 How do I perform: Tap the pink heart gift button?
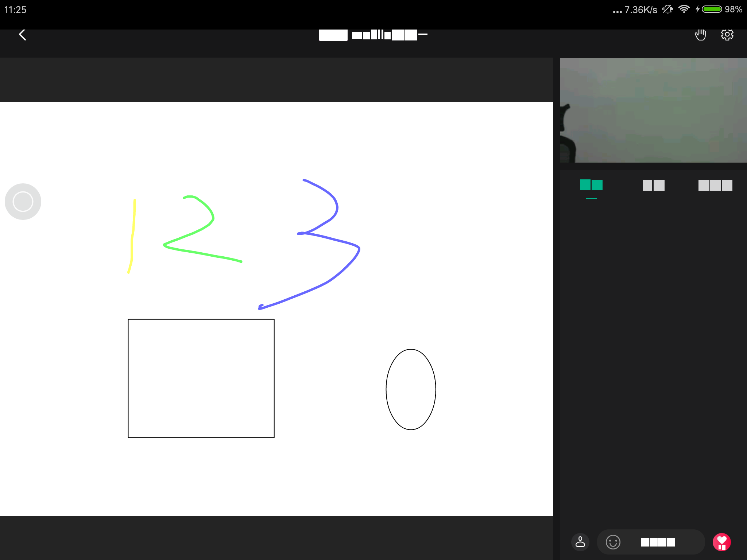click(x=721, y=542)
